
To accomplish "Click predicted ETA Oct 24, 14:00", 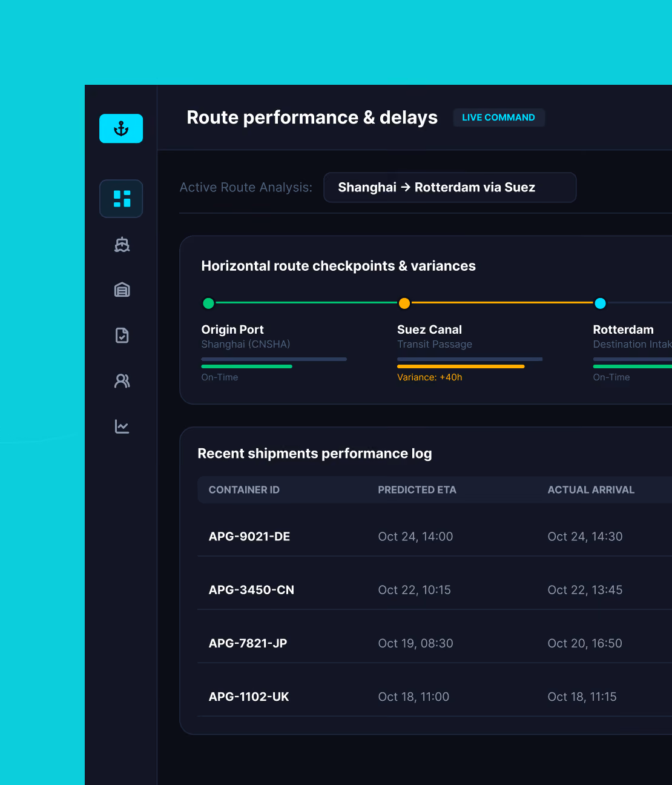I will tap(415, 537).
